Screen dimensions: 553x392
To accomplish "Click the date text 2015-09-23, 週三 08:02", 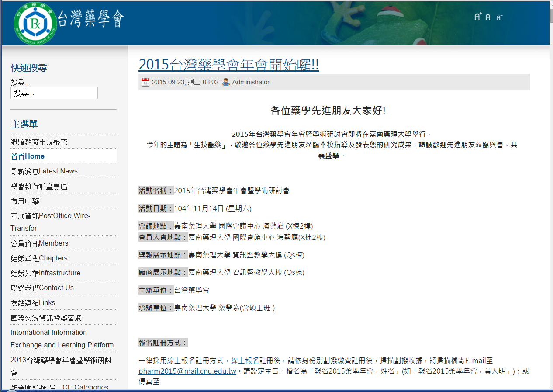I will click(x=185, y=82).
